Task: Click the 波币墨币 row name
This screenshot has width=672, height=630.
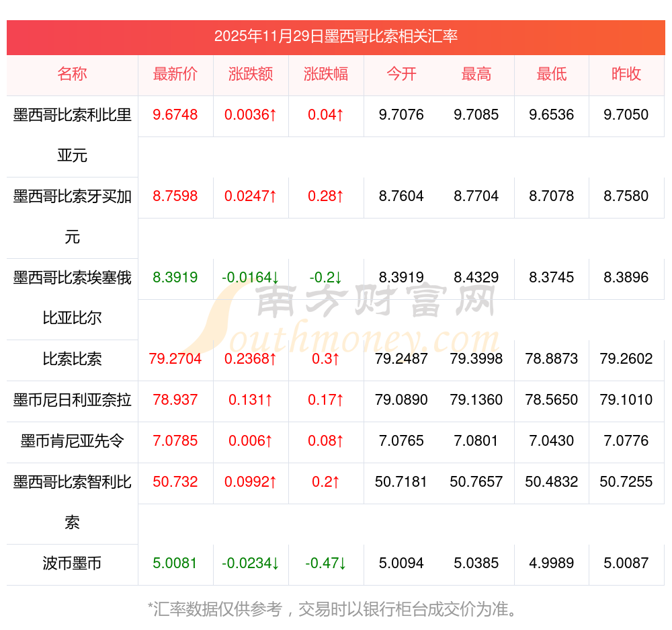Action: coord(72,563)
